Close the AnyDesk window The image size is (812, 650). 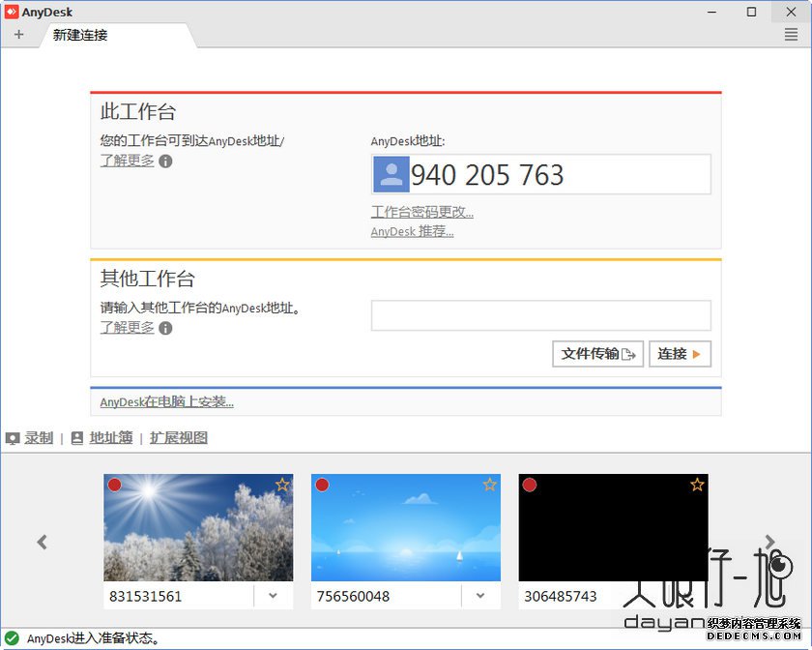click(791, 12)
